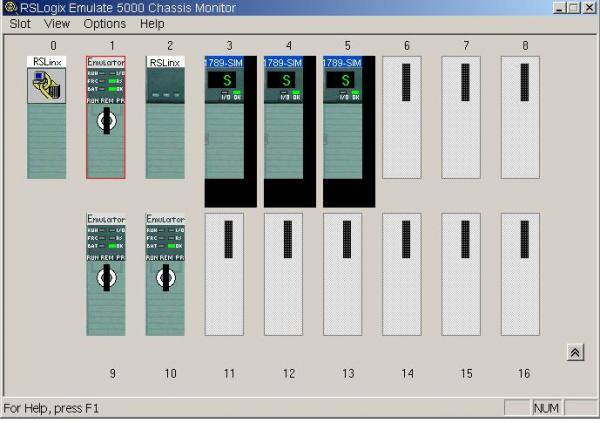Click the RSLinx computer icon in slot 0
The width and height of the screenshot is (600, 423).
point(47,86)
